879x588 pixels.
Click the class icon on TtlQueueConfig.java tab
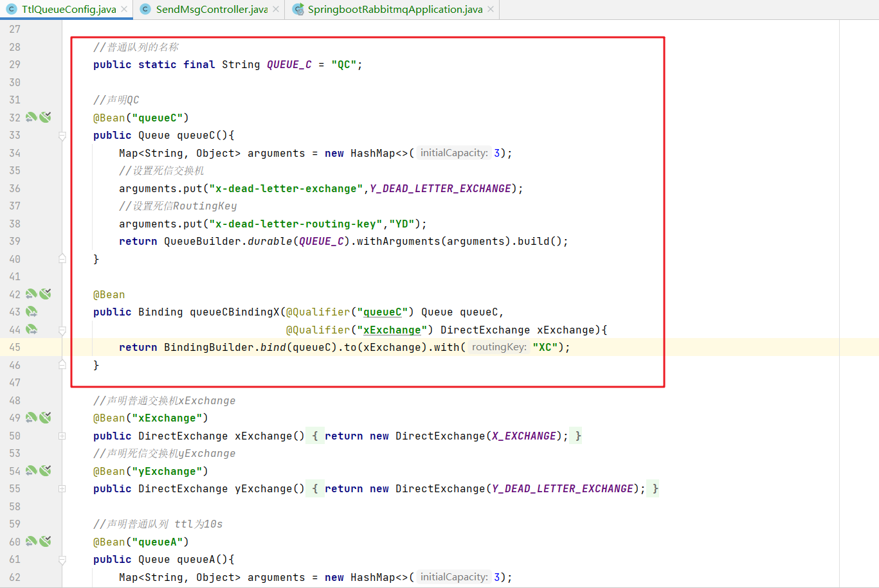tap(11, 9)
